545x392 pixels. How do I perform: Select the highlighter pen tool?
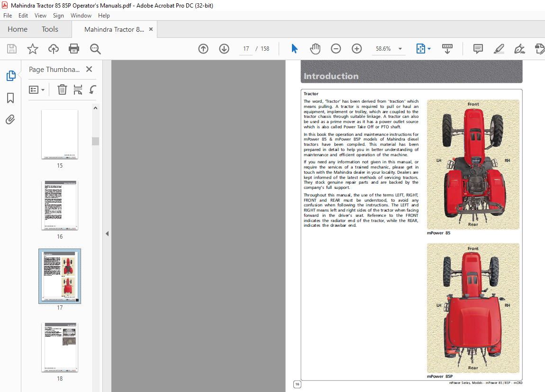click(499, 49)
